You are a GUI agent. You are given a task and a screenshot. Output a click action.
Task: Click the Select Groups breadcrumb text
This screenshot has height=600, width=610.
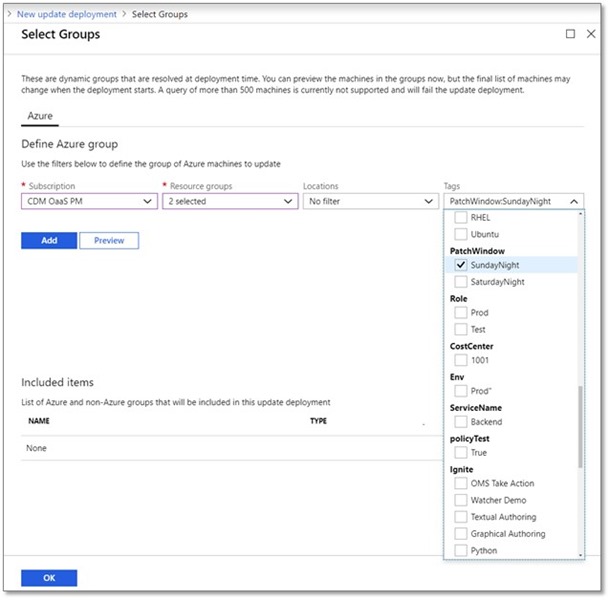(x=160, y=14)
